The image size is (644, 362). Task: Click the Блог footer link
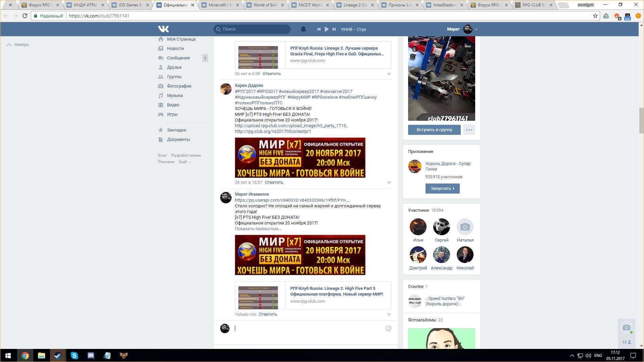coord(162,155)
